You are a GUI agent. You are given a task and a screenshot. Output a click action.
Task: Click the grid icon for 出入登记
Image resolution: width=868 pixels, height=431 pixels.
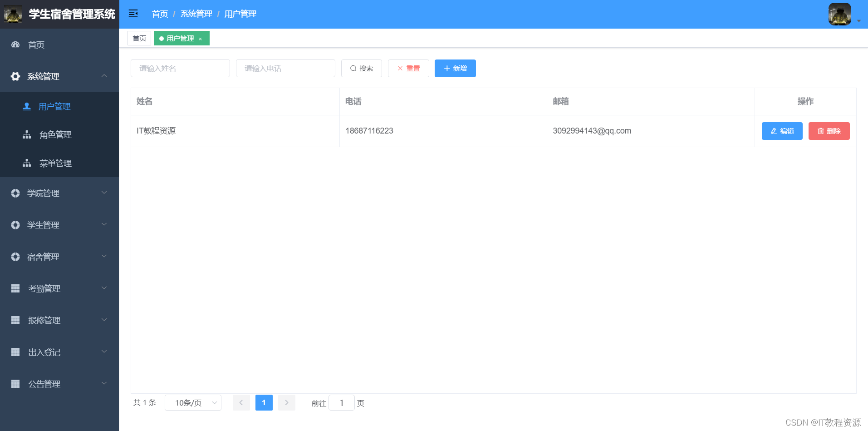click(x=15, y=352)
